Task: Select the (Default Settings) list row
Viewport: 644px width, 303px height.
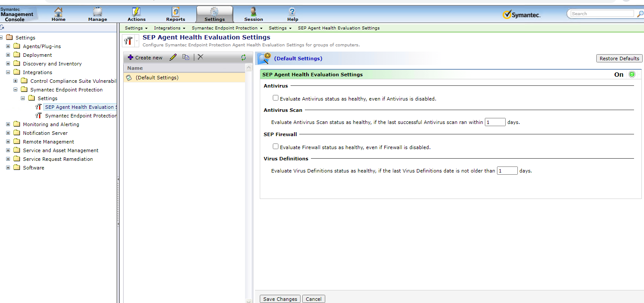Action: (x=184, y=78)
